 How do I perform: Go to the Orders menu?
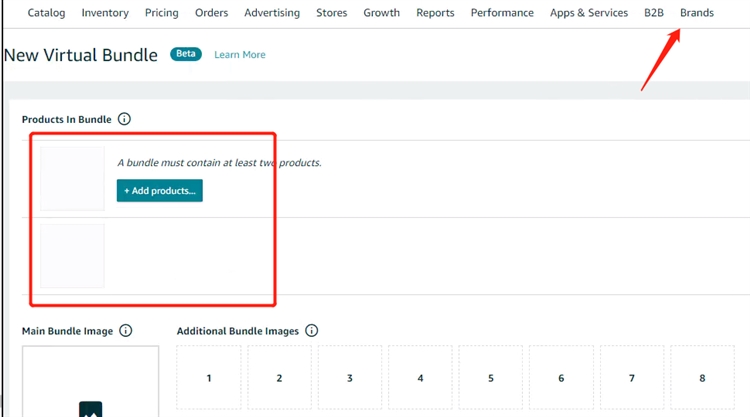pyautogui.click(x=211, y=13)
